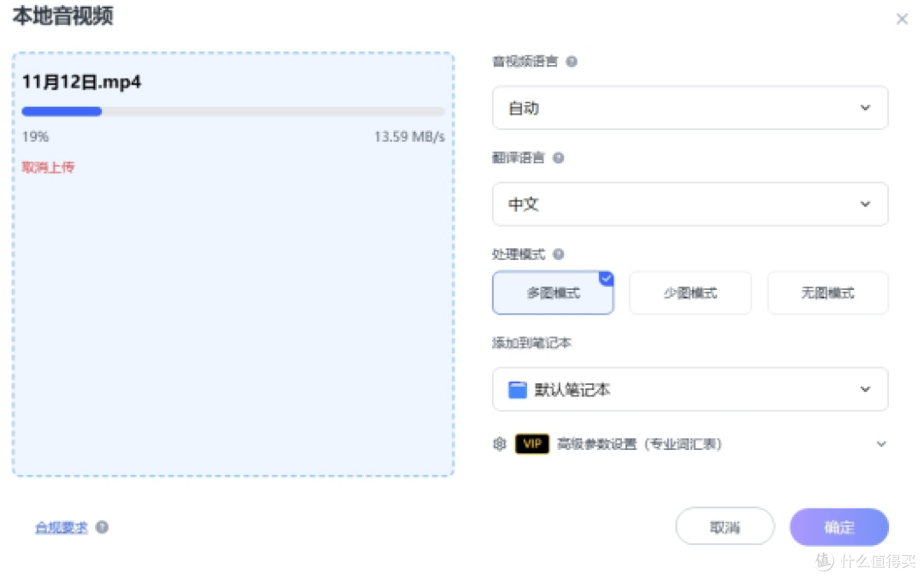Viewport: 924px width, 580px height.
Task: Click the 13.59 MB/s upload speed
Action: [409, 137]
